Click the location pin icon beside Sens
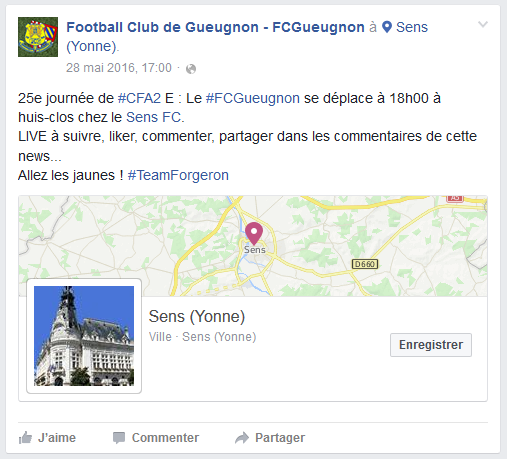This screenshot has width=507, height=459. pyautogui.click(x=387, y=27)
